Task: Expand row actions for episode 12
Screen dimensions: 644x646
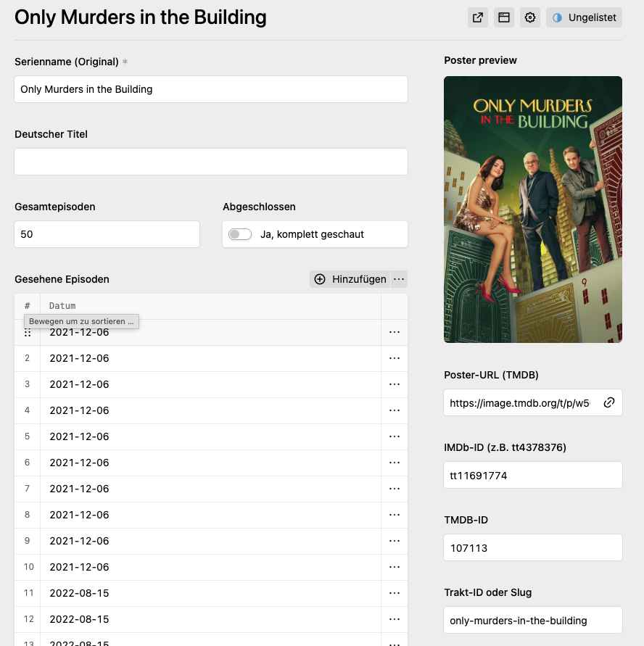Action: point(395,619)
